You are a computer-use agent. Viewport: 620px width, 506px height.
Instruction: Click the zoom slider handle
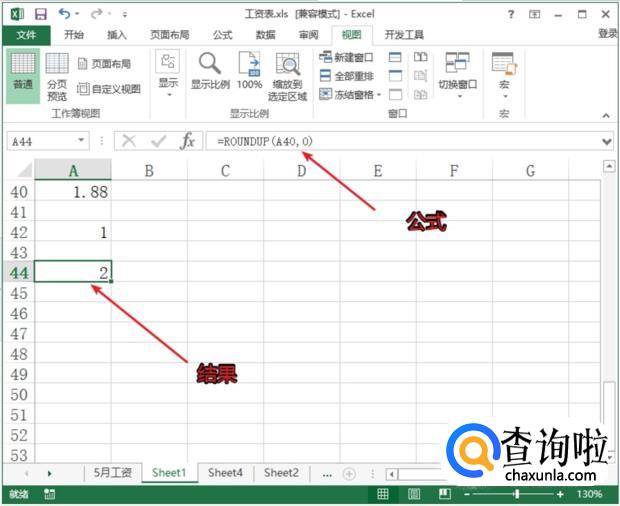517,494
